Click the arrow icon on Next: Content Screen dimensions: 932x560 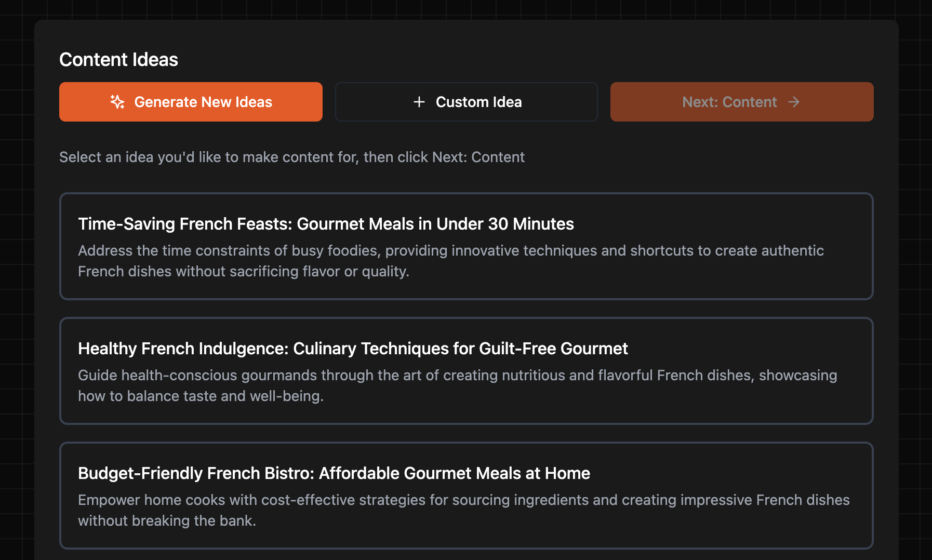point(794,102)
